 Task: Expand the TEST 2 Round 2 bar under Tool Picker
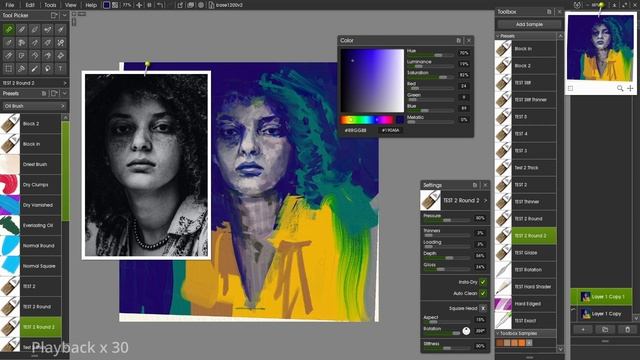[x=34, y=83]
